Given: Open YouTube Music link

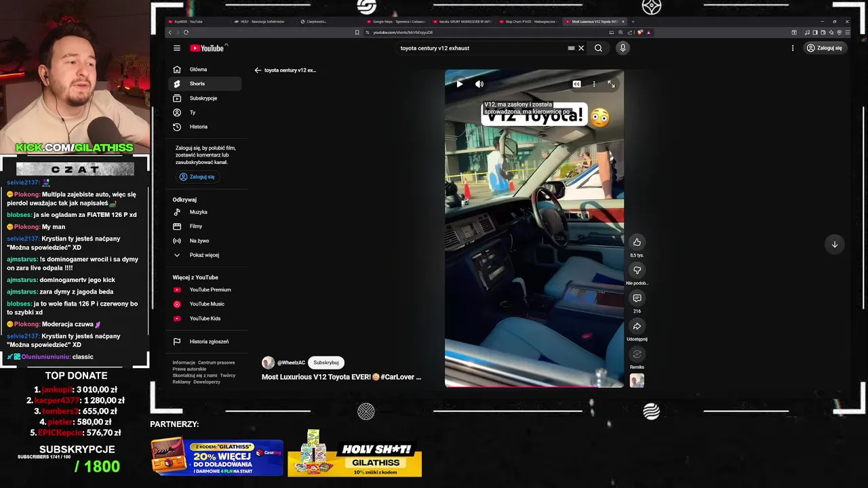Looking at the screenshot, I should (x=205, y=304).
